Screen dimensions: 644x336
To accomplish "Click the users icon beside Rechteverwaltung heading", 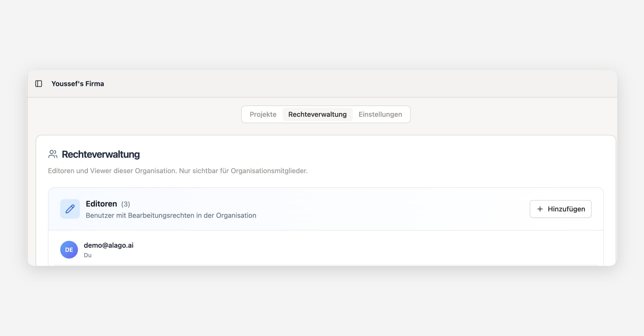I will (53, 154).
